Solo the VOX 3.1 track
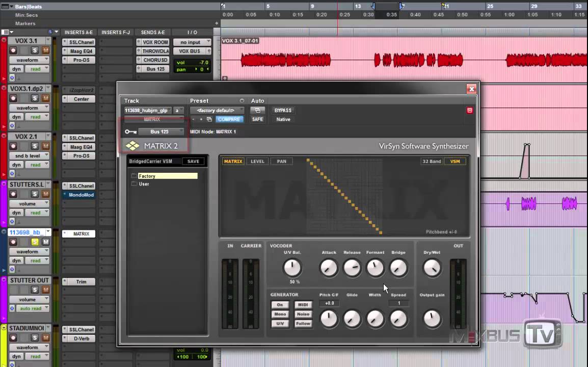 (35, 50)
